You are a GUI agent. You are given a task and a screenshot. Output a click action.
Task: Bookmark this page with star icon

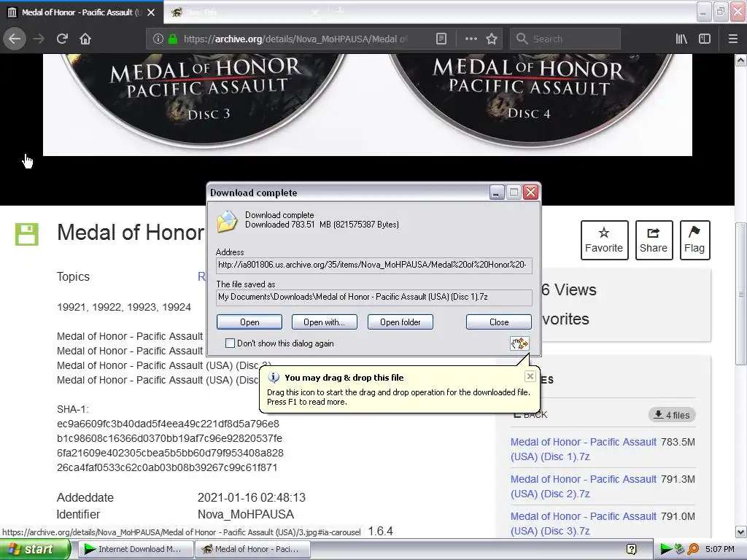pyautogui.click(x=492, y=39)
